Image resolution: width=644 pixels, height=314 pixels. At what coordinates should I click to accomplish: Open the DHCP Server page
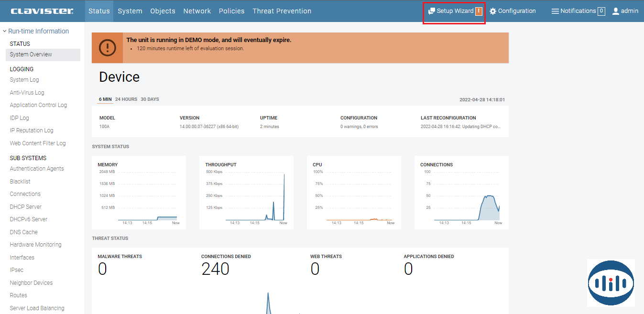[x=26, y=207]
